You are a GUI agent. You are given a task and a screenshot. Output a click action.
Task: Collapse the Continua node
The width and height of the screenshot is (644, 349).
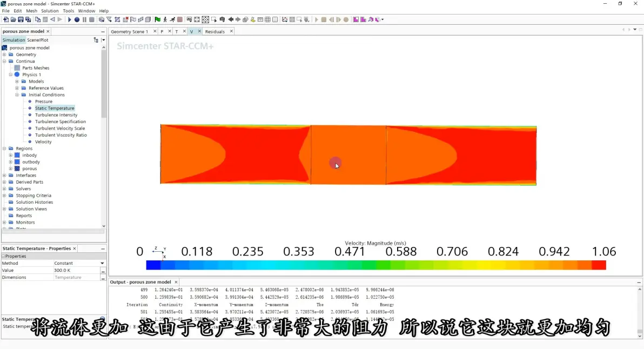4,61
